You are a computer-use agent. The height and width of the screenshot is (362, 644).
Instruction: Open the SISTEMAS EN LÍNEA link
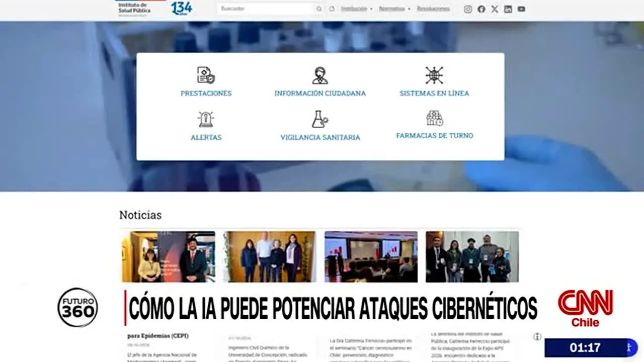(x=434, y=94)
